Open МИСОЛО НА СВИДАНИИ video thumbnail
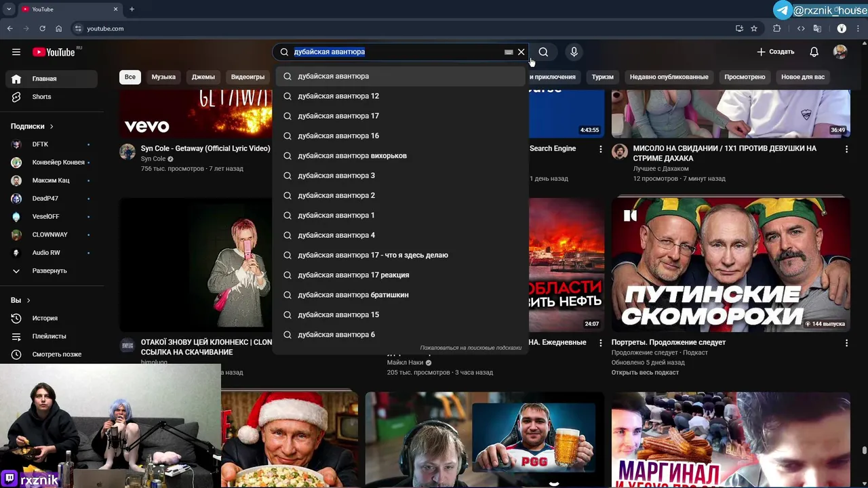The width and height of the screenshot is (868, 488). 730,114
